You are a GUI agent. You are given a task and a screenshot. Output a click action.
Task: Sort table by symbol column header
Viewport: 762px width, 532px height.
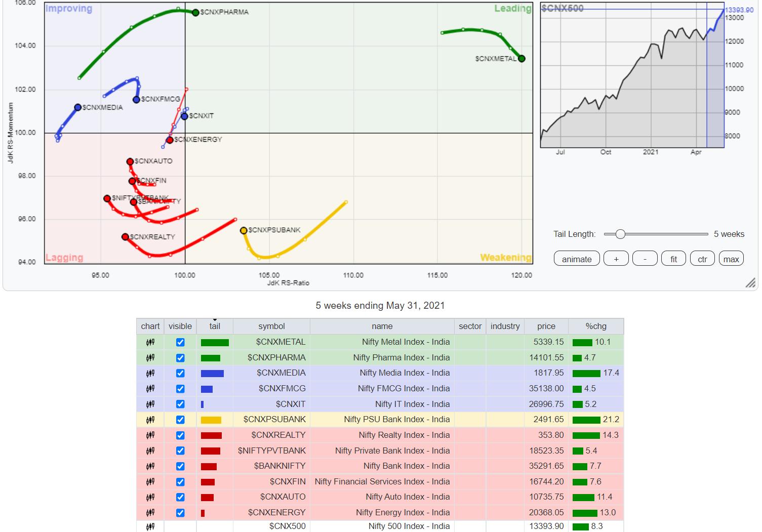point(271,326)
